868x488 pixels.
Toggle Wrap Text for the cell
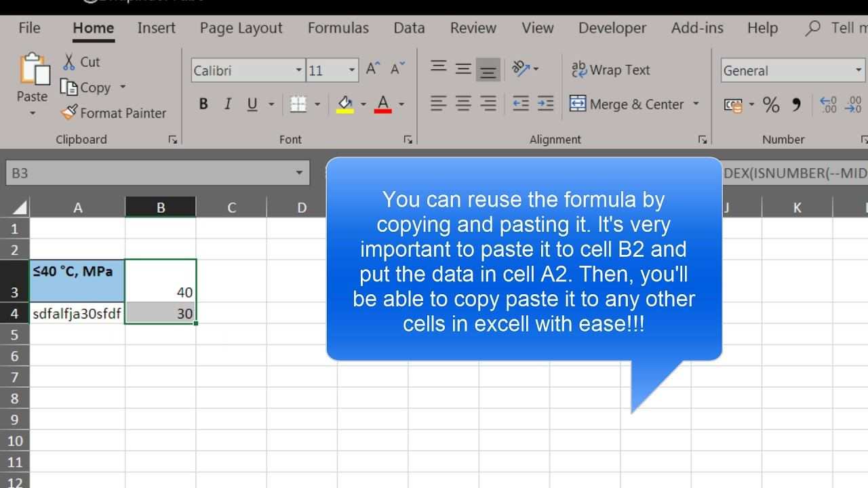click(x=610, y=70)
